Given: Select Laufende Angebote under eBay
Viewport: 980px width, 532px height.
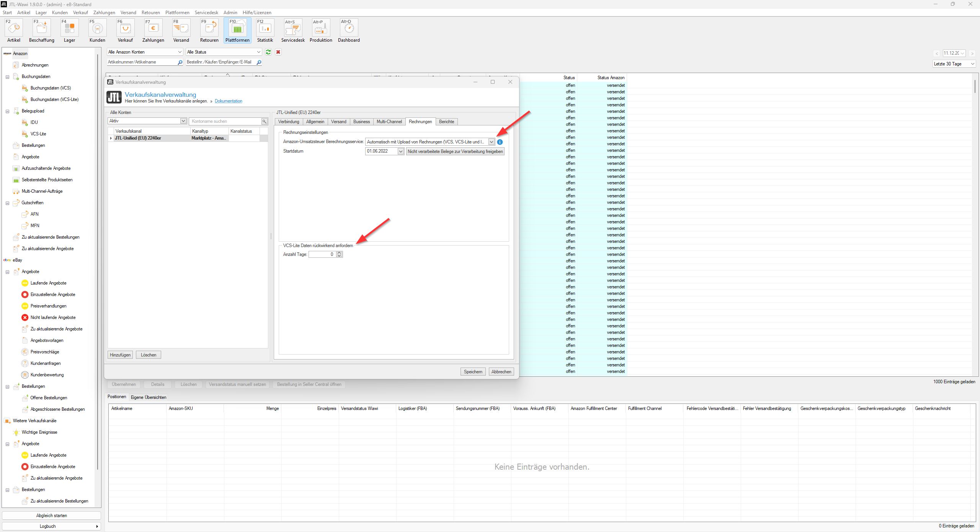Looking at the screenshot, I should (x=49, y=283).
